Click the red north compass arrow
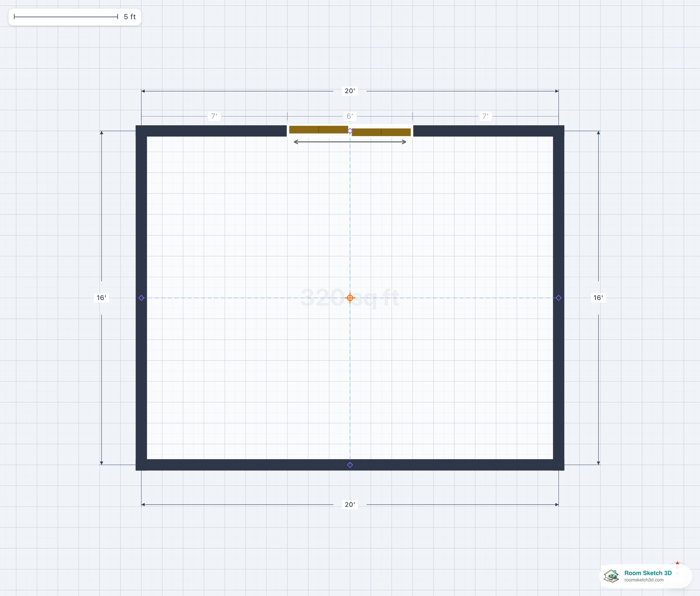The image size is (700, 596). pyautogui.click(x=677, y=563)
